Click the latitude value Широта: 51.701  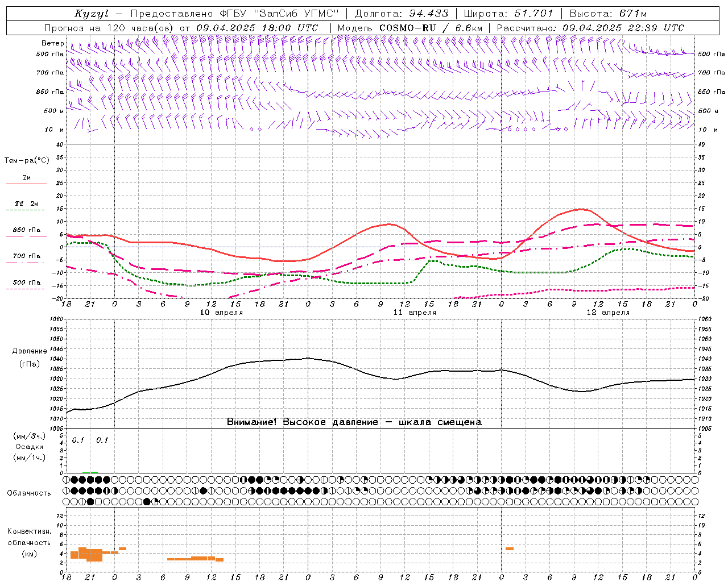(508, 14)
